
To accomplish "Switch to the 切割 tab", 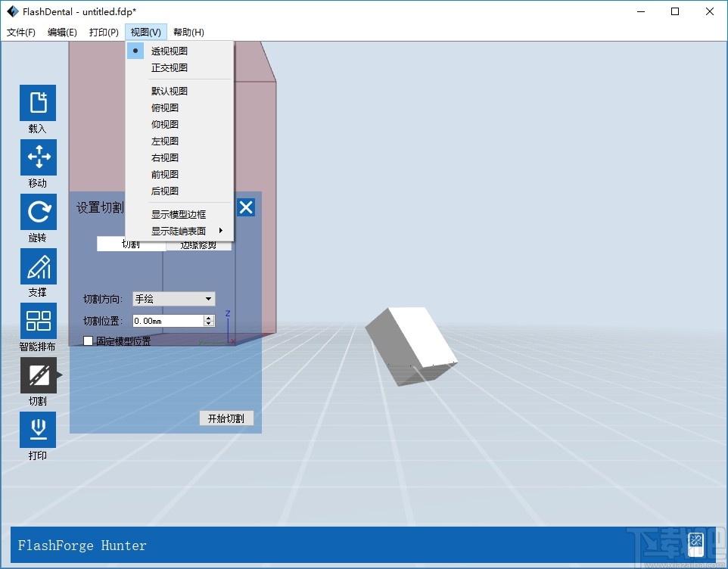I will point(131,245).
